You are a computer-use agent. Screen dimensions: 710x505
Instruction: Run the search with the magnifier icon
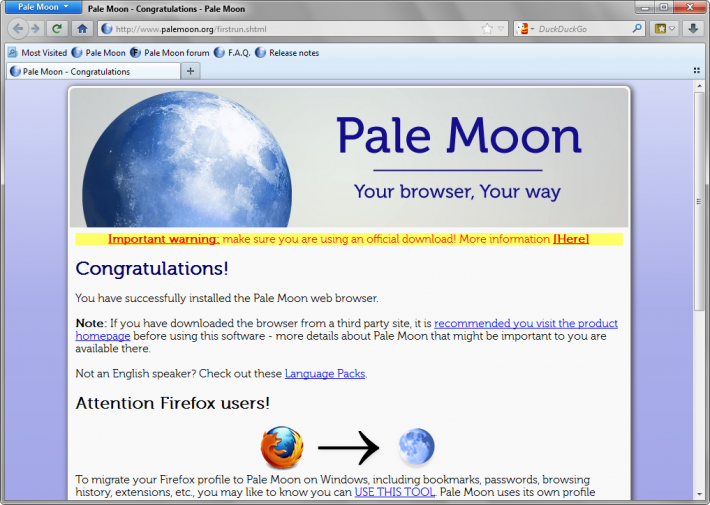pyautogui.click(x=637, y=29)
